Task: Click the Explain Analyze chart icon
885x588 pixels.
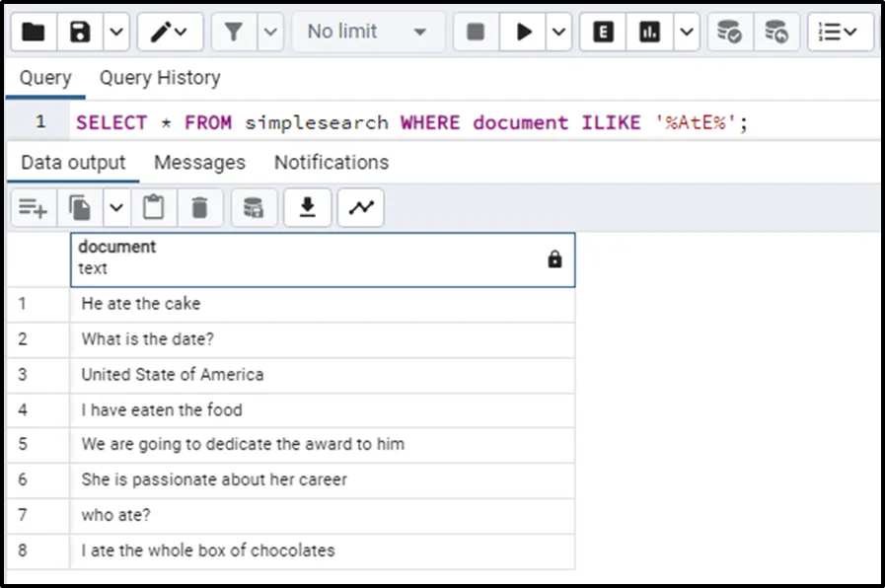Action: 649,33
